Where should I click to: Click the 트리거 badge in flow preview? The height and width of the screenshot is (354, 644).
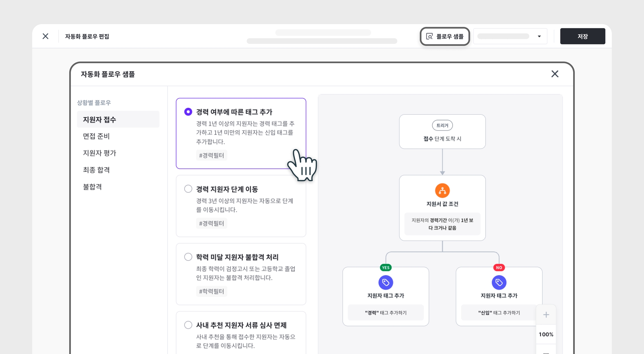[442, 126]
